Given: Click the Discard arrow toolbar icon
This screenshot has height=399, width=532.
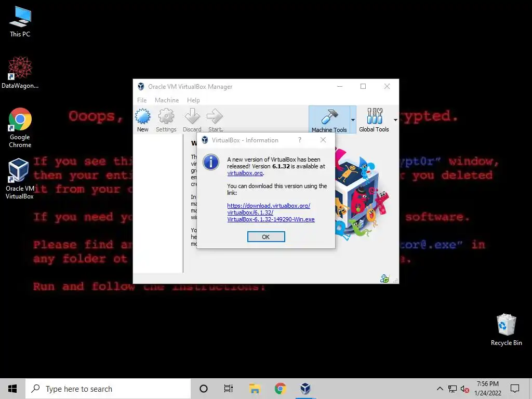Looking at the screenshot, I should (192, 120).
